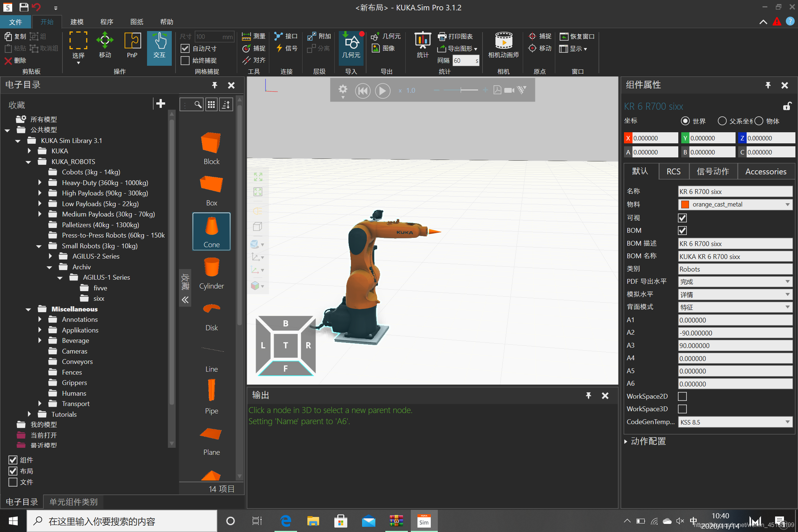Play the simulation
Screen dimensions: 798x532
[382, 91]
